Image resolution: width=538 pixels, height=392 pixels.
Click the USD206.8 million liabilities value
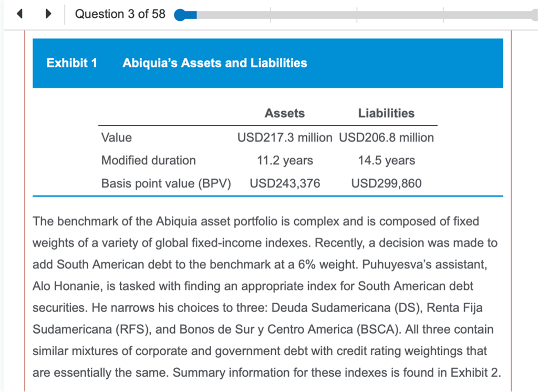pos(387,138)
